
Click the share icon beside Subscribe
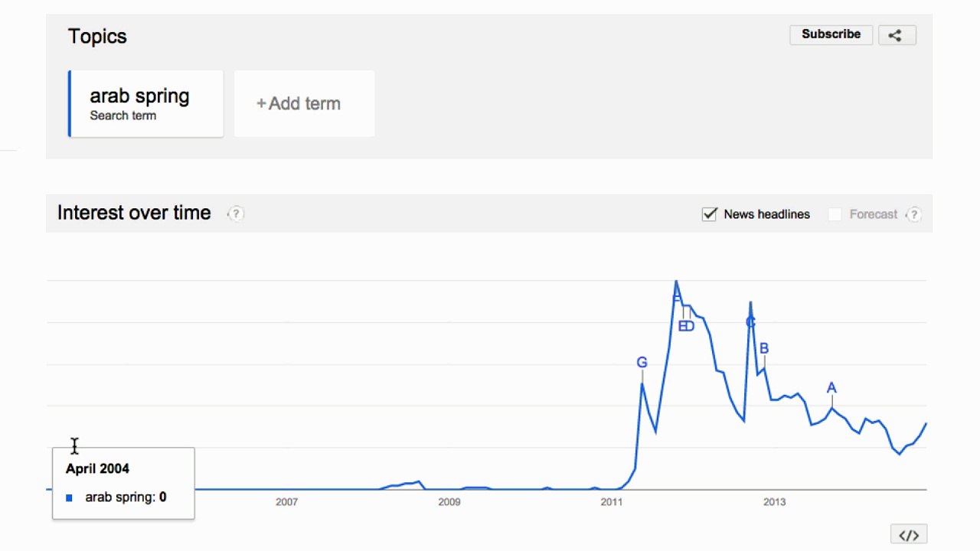tap(895, 34)
